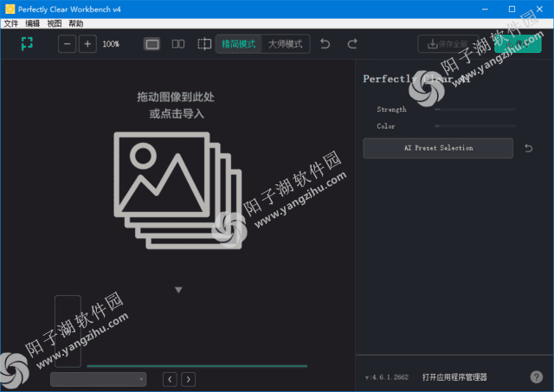Image resolution: width=554 pixels, height=392 pixels.
Task: Go to the previous image arrow
Action: 170,380
